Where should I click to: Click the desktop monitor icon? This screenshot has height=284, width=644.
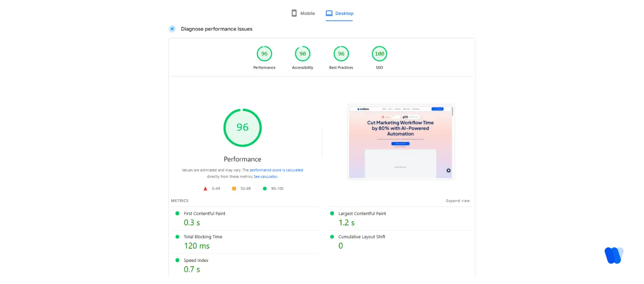[329, 13]
